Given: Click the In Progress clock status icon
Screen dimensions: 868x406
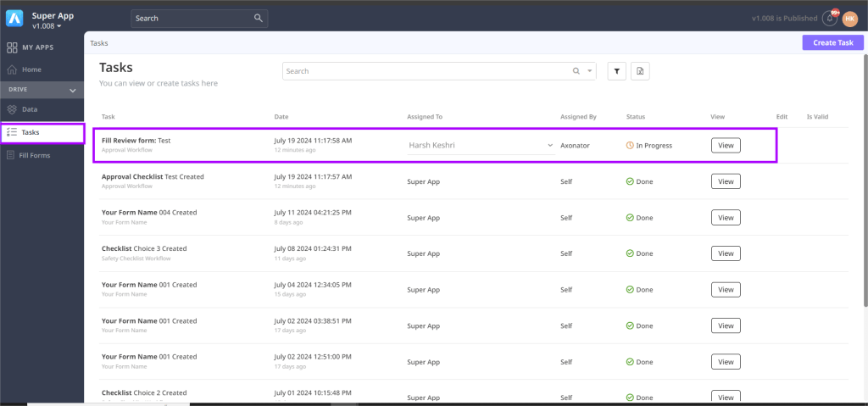Looking at the screenshot, I should 630,146.
